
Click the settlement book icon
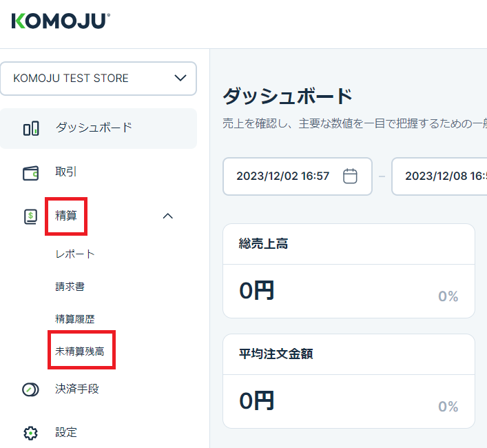point(31,216)
